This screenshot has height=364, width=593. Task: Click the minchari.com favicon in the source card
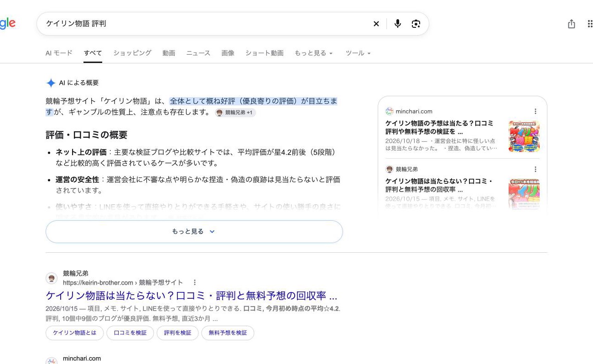[x=389, y=111]
